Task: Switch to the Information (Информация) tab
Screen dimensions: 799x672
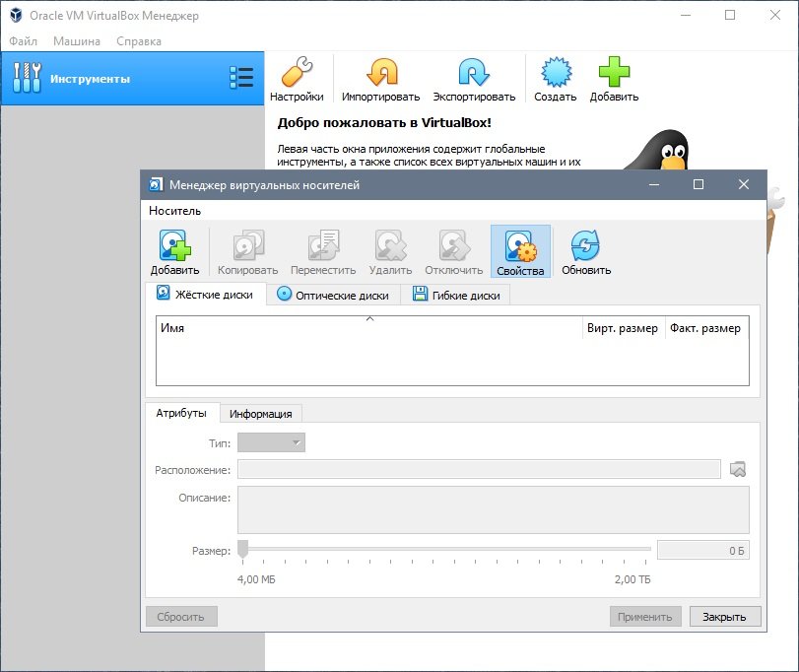Action: pyautogui.click(x=260, y=414)
